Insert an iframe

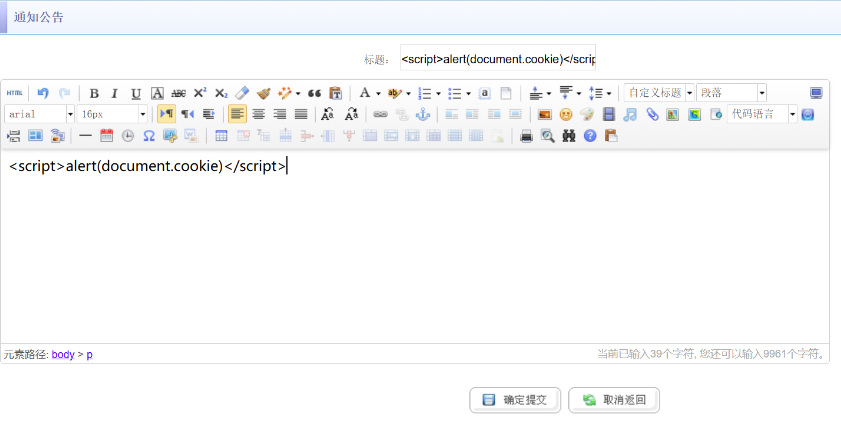click(716, 114)
